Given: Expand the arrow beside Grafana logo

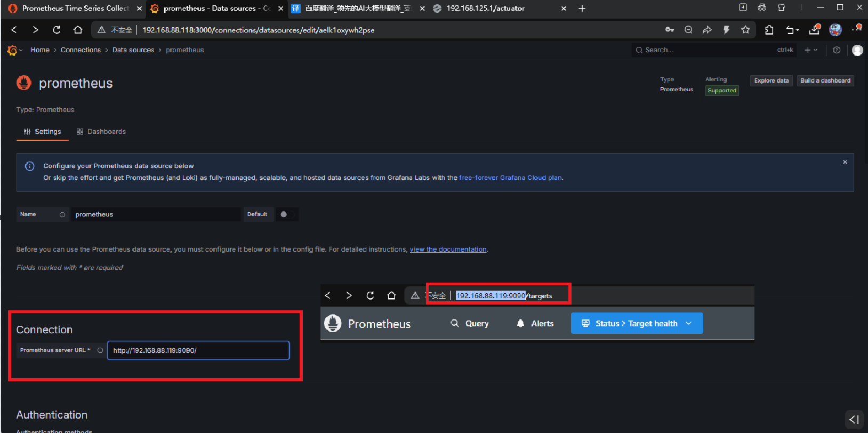Looking at the screenshot, I should click(21, 50).
